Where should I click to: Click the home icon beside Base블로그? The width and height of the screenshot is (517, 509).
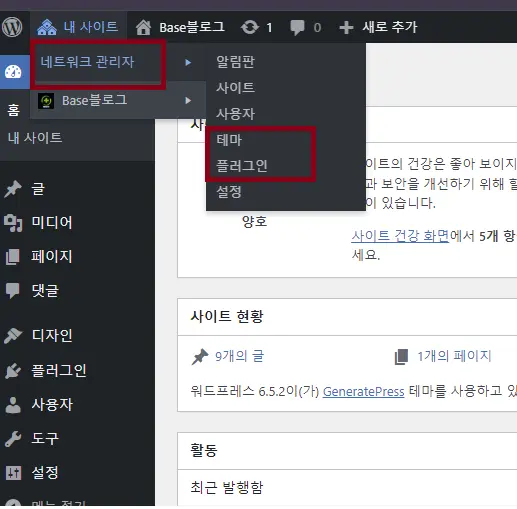click(143, 27)
